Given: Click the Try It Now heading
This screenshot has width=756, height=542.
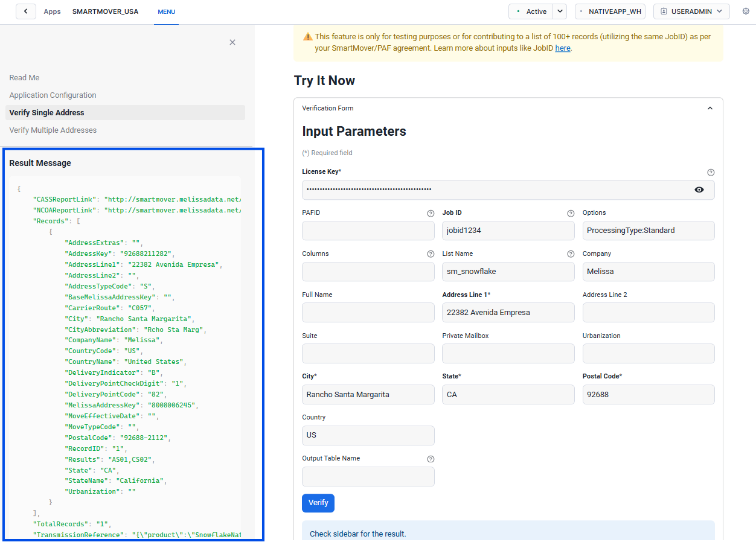Looking at the screenshot, I should coord(324,81).
